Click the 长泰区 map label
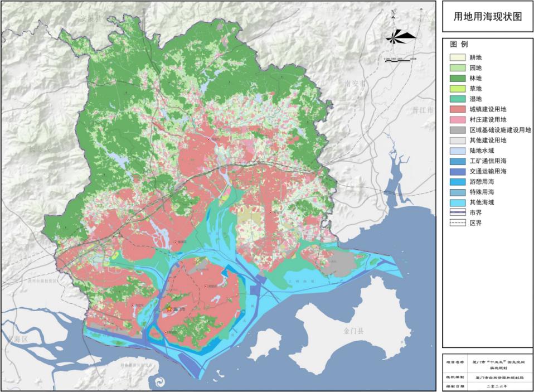Image resolution: width=534 pixels, height=392 pixels. click(x=40, y=149)
